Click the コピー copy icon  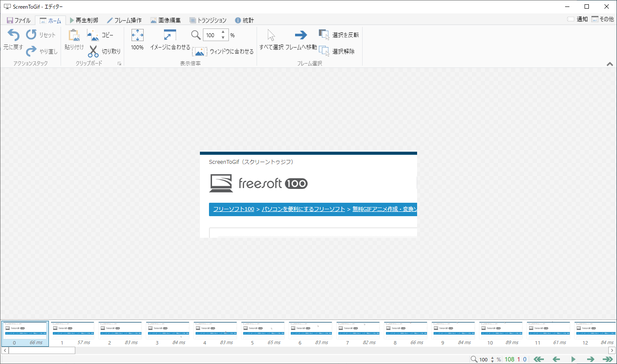(93, 35)
